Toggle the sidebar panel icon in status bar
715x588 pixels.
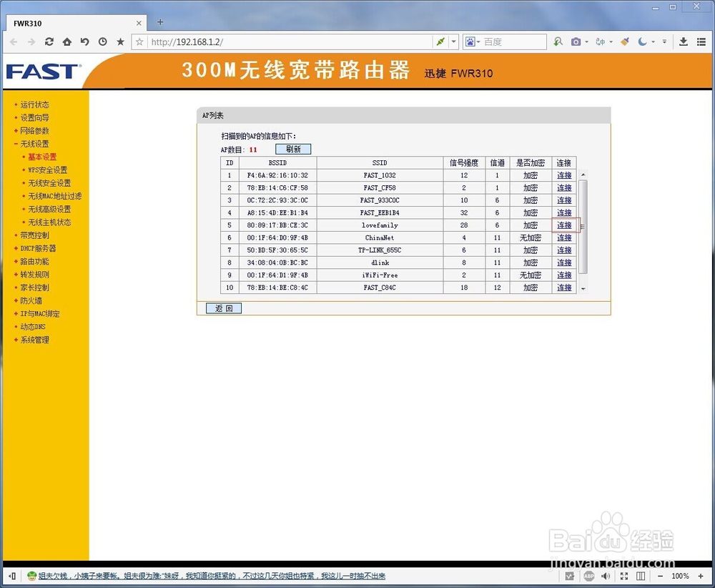pos(12,576)
